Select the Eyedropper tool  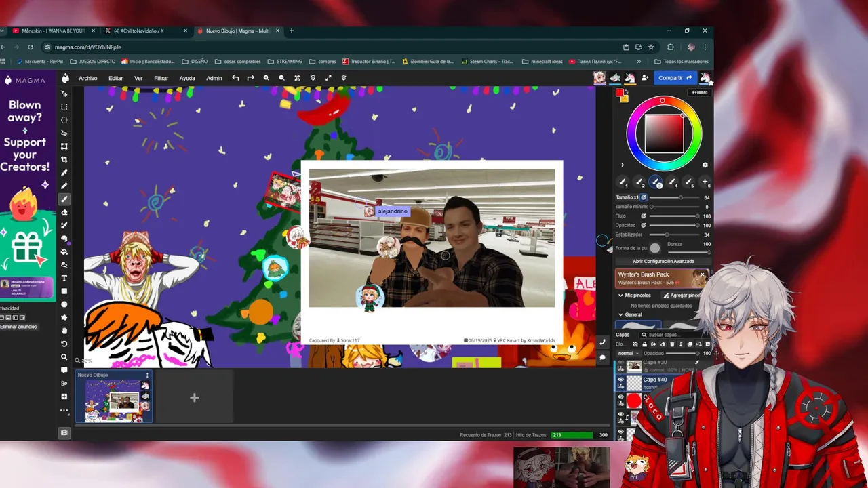click(x=64, y=173)
